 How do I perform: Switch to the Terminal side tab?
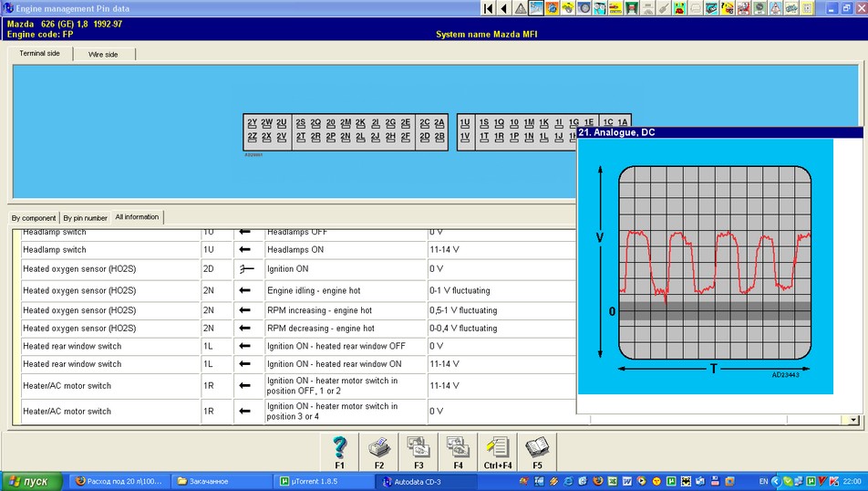40,53
